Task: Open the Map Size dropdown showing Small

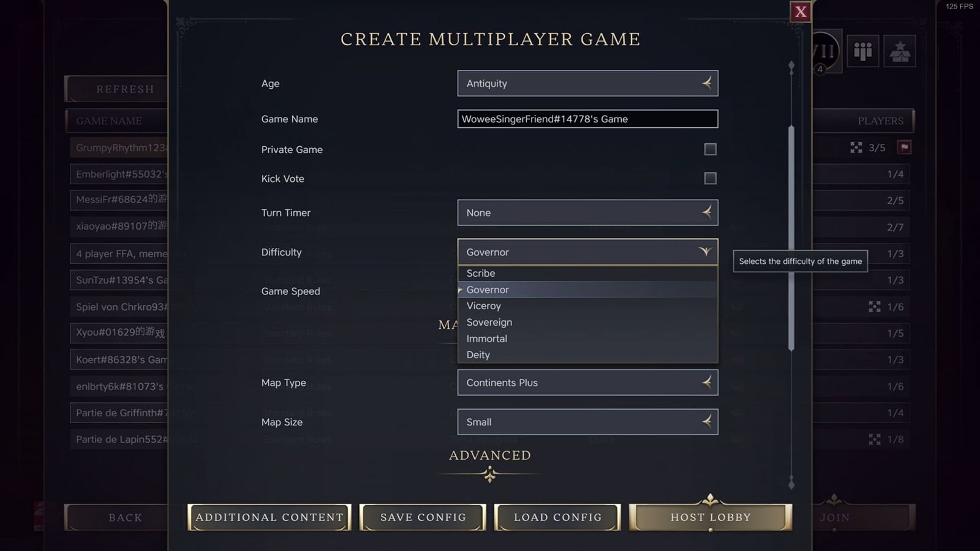Action: pyautogui.click(x=587, y=422)
